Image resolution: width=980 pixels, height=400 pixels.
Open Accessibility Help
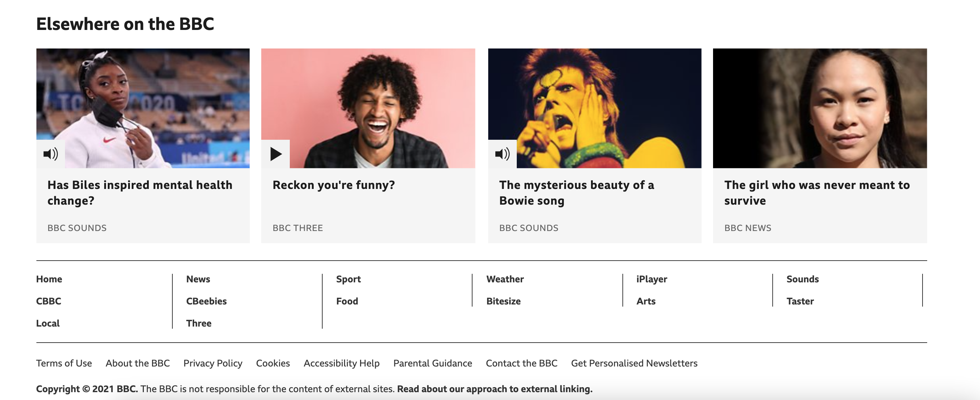pyautogui.click(x=341, y=363)
